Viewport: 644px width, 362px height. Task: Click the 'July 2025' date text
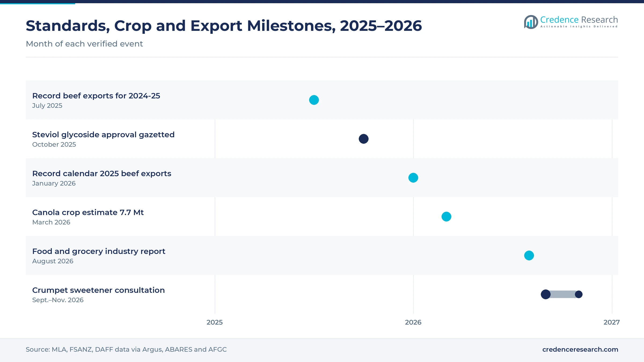pos(47,106)
